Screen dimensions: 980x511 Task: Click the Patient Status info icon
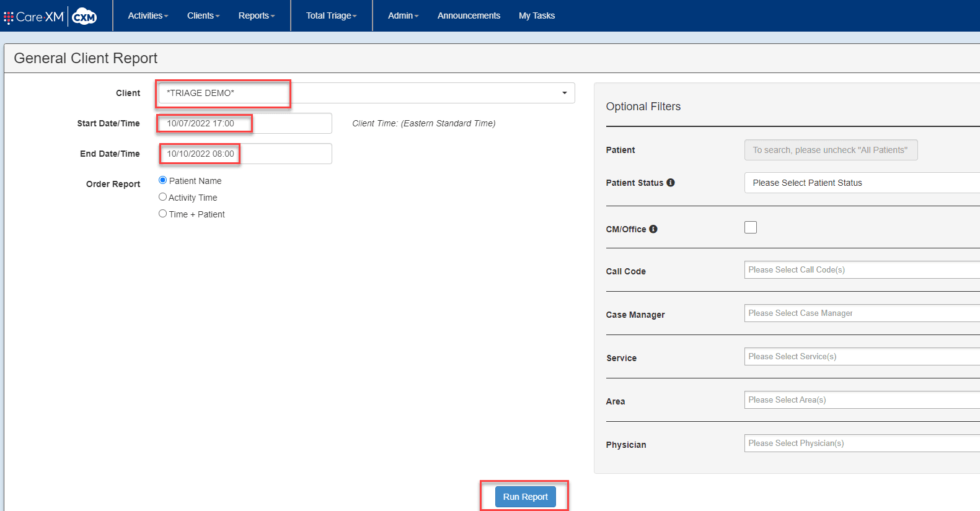[671, 183]
